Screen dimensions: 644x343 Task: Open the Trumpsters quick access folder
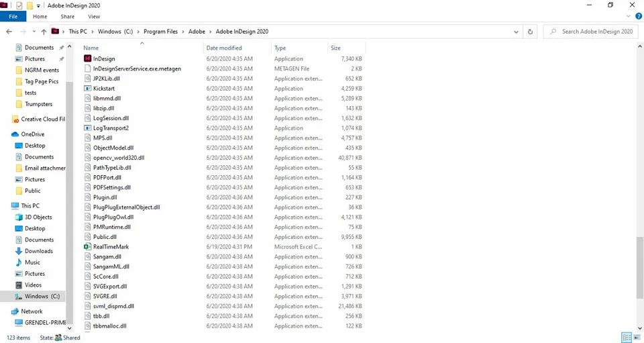tap(34, 104)
